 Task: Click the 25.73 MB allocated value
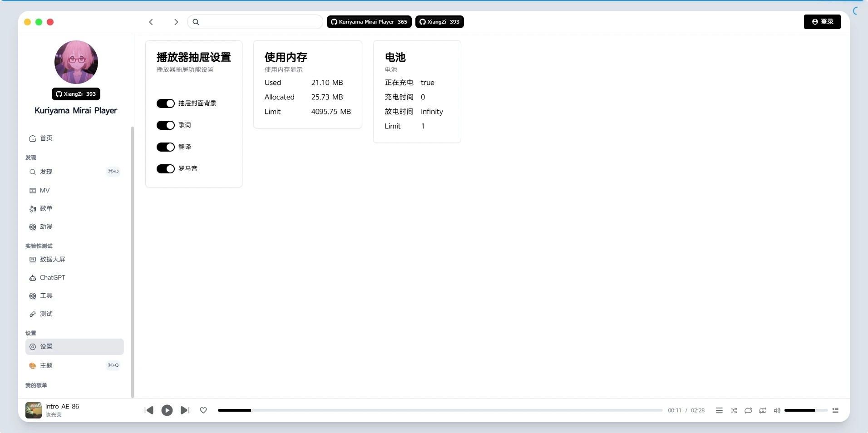(327, 97)
